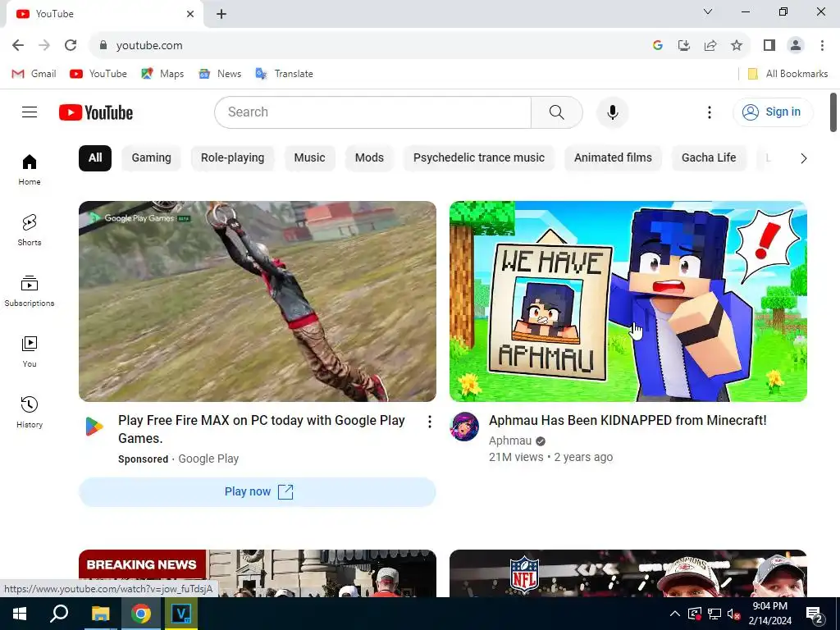Open the All Bookmarks folder

pos(787,74)
